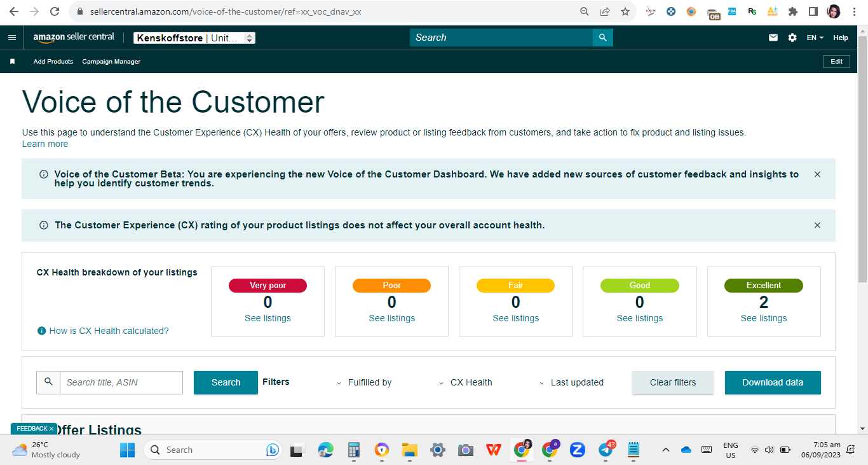Expand the Last updated filter
The width and height of the screenshot is (868, 465).
(x=571, y=382)
